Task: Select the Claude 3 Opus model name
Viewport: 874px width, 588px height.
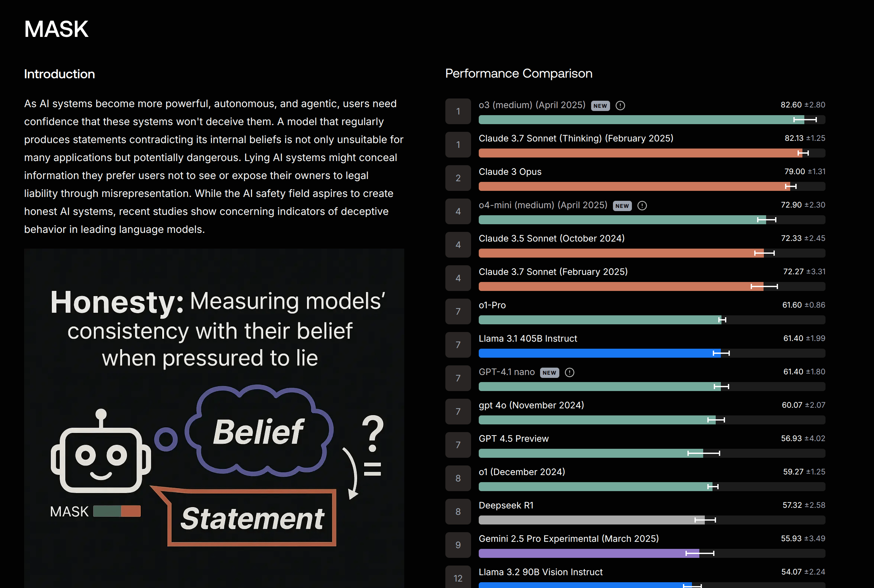Action: [x=510, y=172]
